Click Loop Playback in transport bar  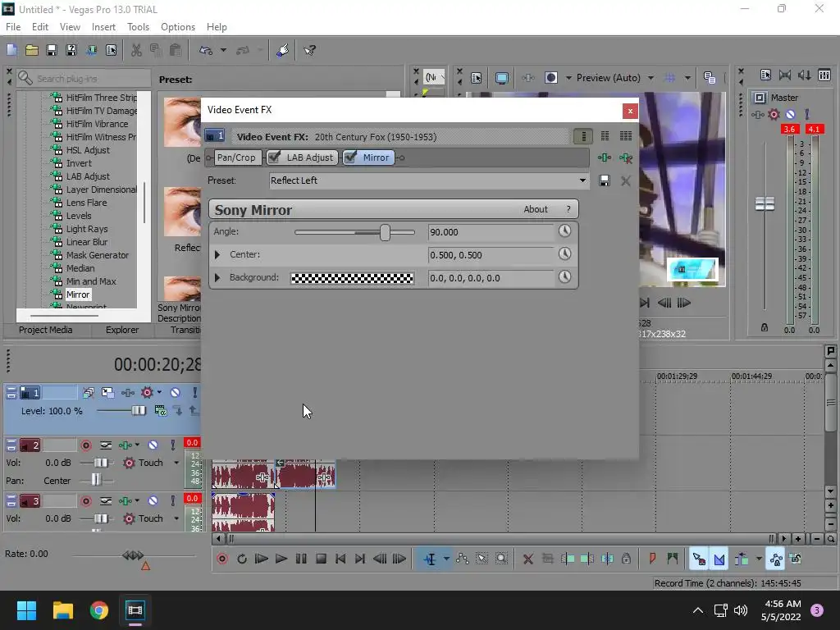(x=242, y=559)
